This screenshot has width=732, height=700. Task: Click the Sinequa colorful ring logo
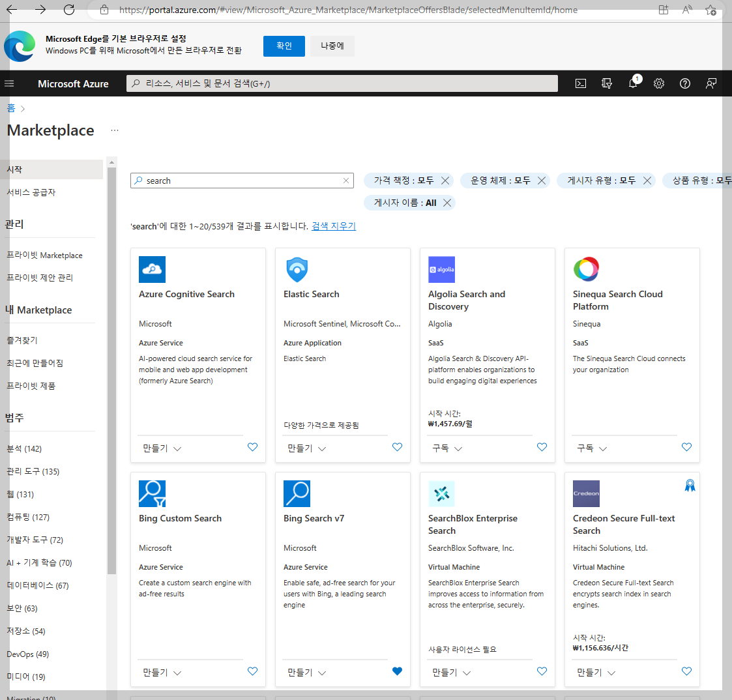(587, 269)
